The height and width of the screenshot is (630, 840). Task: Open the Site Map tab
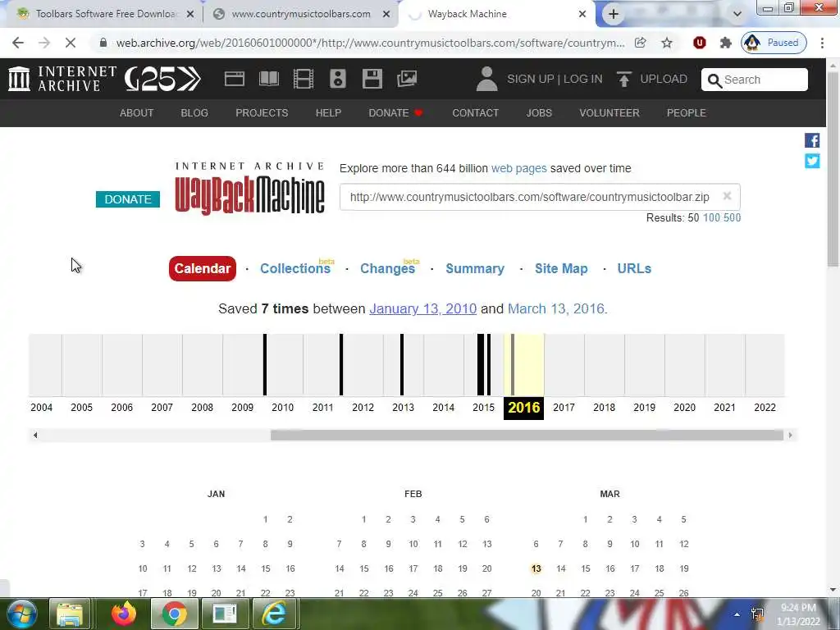(x=561, y=268)
